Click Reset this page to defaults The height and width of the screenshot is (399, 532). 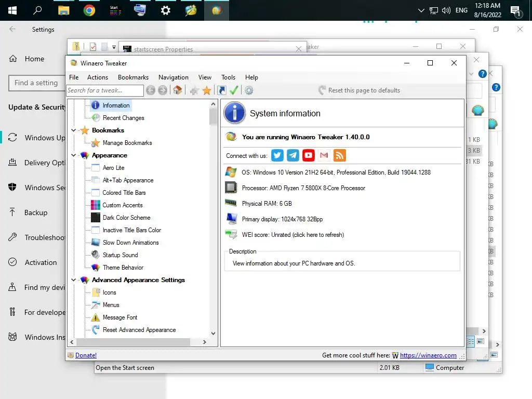click(360, 90)
